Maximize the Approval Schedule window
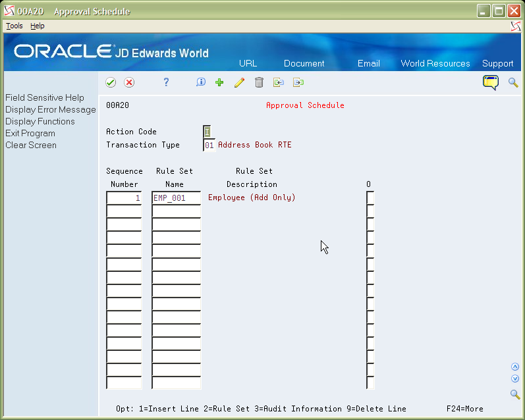This screenshot has height=420, width=525. (499, 11)
